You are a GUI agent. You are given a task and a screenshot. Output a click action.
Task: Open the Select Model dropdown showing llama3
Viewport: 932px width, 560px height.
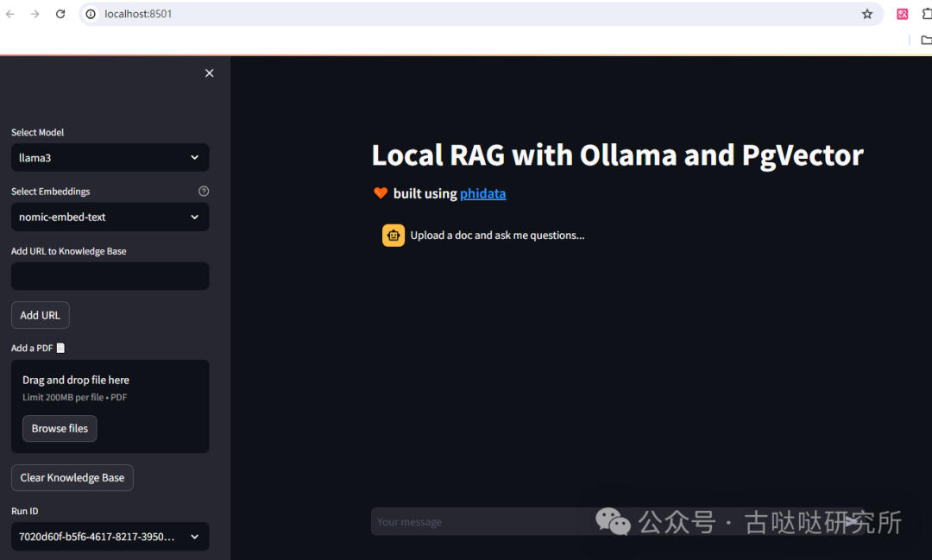[x=110, y=158]
